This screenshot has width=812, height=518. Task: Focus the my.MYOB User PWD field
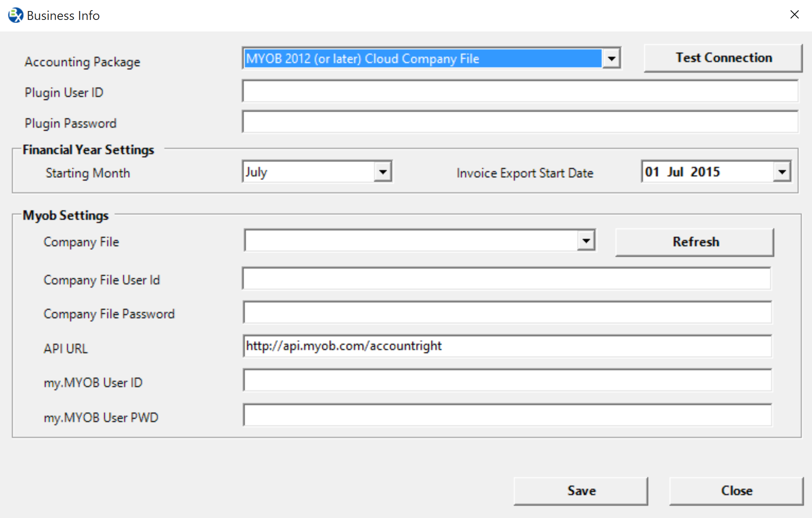507,415
